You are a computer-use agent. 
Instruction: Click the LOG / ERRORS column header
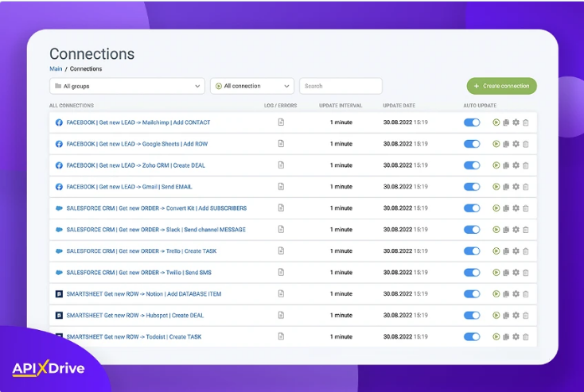click(280, 106)
